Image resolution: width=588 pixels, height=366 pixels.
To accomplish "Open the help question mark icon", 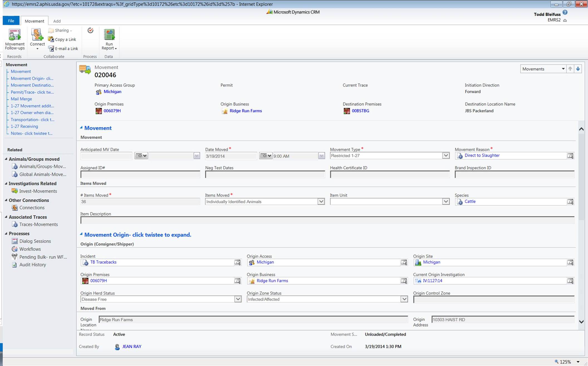I will [x=565, y=12].
